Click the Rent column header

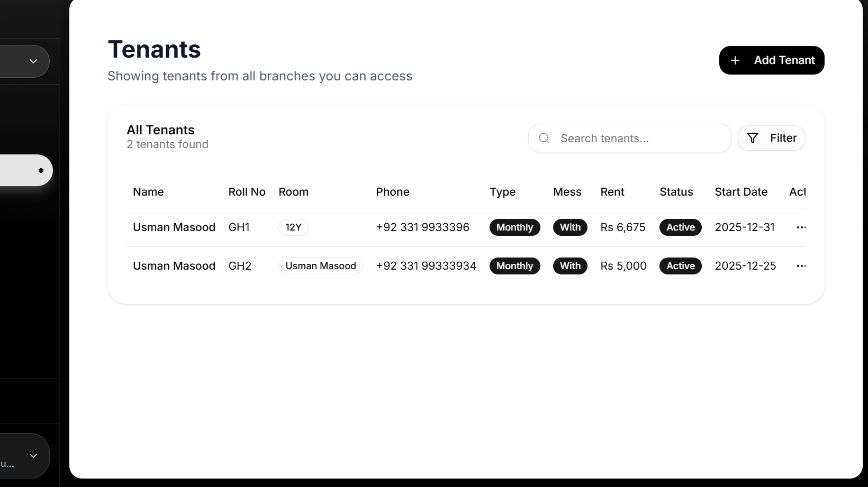(x=612, y=192)
